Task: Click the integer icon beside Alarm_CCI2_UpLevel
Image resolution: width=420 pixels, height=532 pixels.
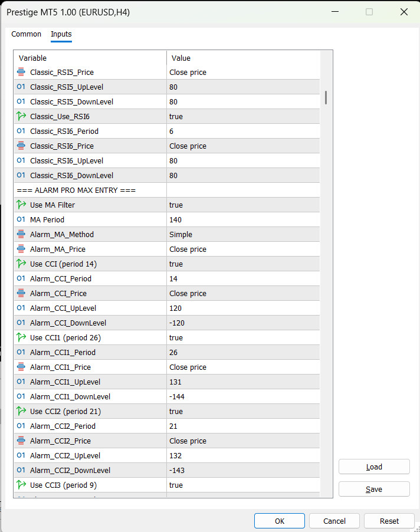Action: [21, 455]
